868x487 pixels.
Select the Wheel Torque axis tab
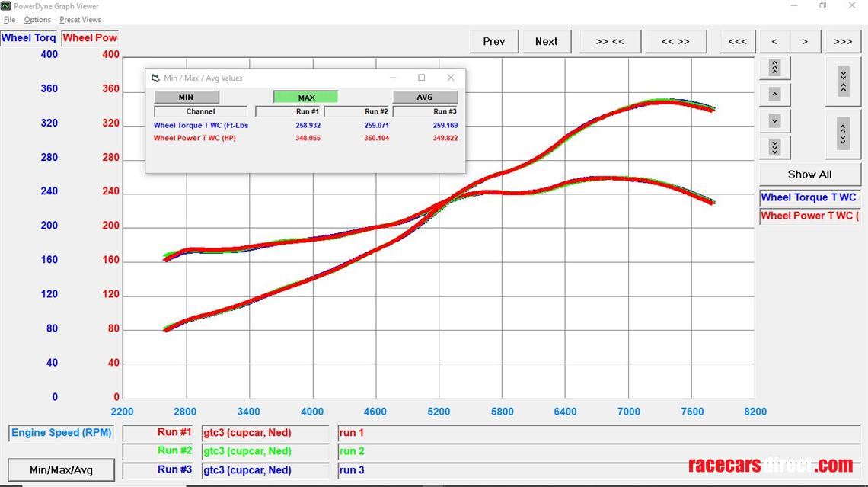click(x=29, y=37)
